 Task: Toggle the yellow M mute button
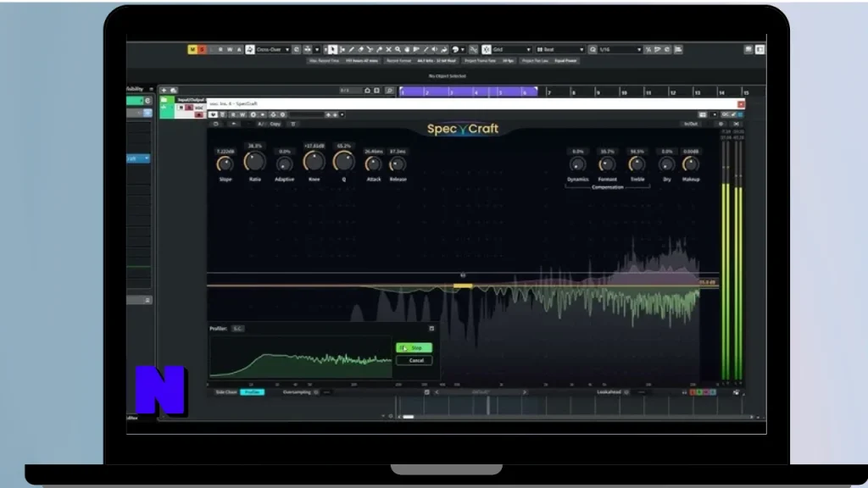coord(192,50)
